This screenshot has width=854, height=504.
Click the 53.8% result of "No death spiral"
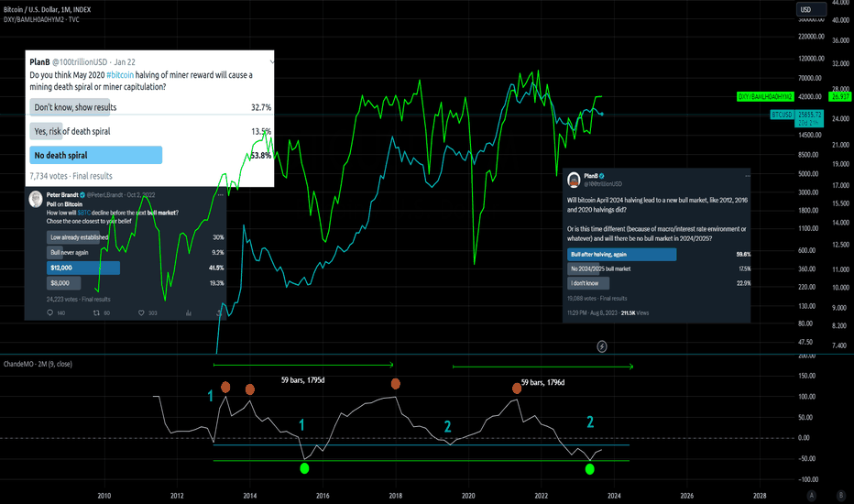pyautogui.click(x=261, y=155)
